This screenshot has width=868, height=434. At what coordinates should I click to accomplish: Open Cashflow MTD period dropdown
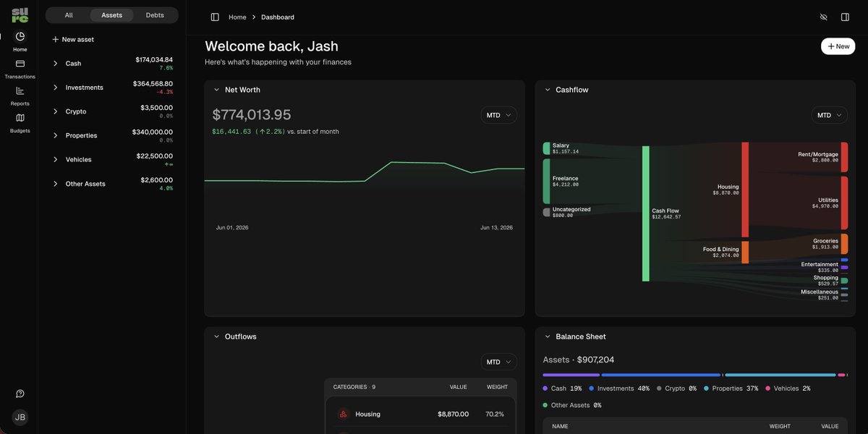click(x=830, y=115)
